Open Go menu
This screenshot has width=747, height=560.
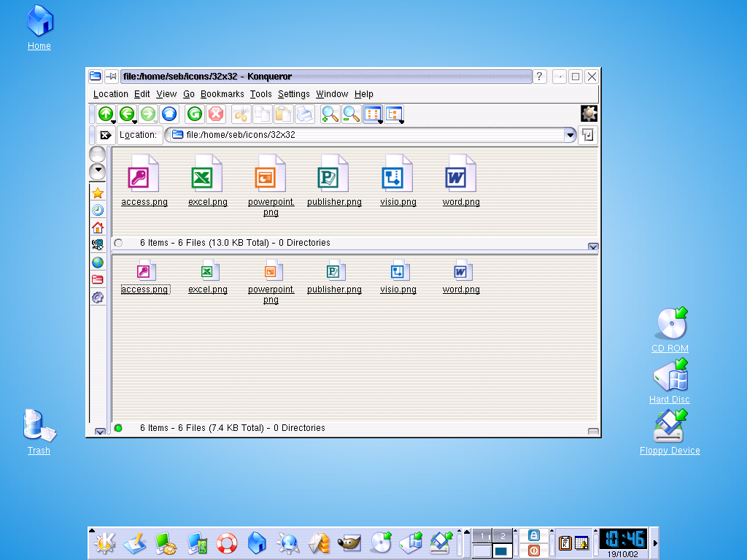click(189, 94)
